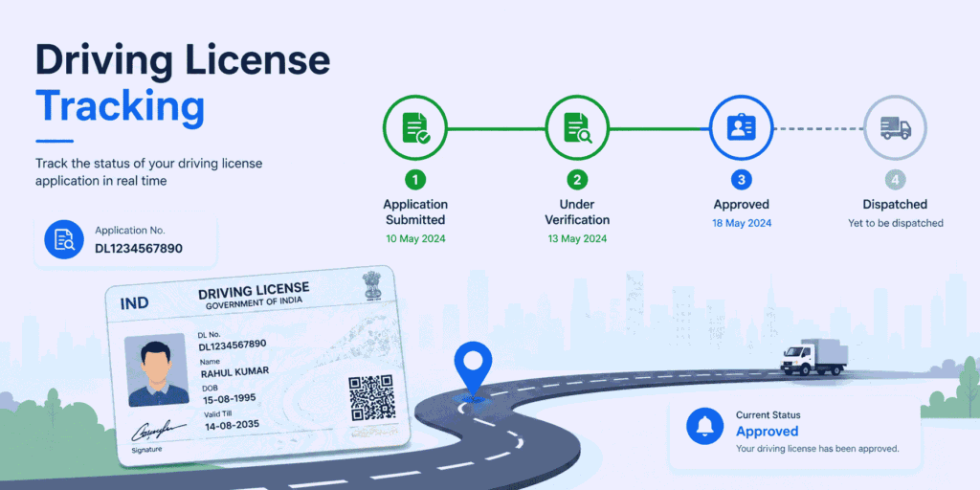This screenshot has height=490, width=980.
Task: Click the blue Approved current status text
Action: [767, 432]
